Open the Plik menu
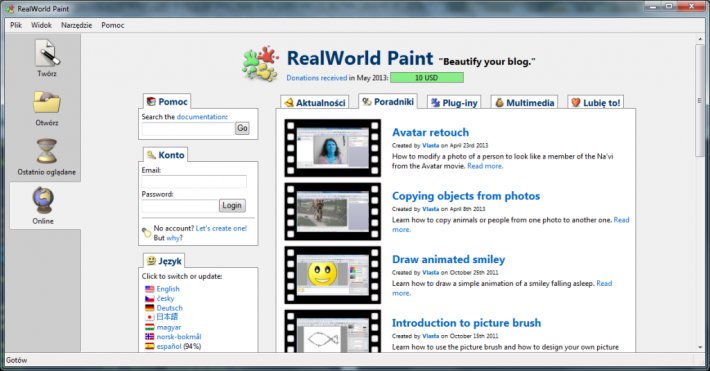This screenshot has width=710, height=371. coord(16,25)
